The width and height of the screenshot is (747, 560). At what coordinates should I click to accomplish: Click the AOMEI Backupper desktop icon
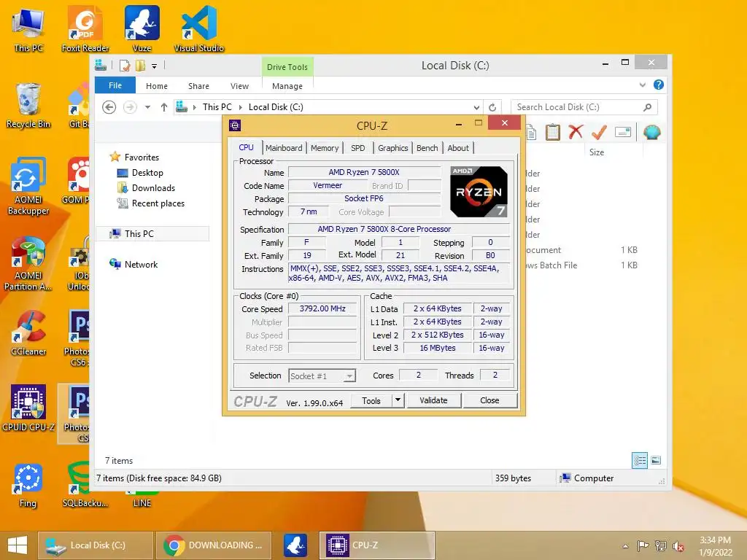[28, 187]
